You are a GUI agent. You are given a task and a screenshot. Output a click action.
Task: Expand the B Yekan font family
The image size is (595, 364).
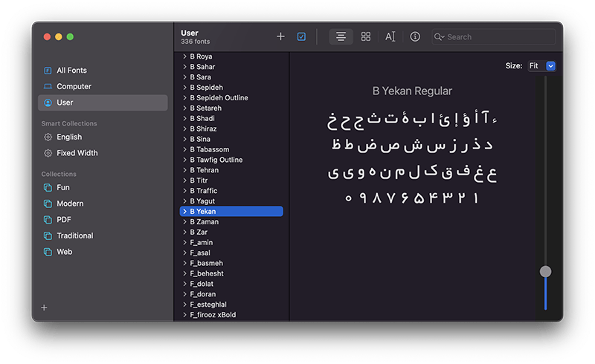point(184,211)
